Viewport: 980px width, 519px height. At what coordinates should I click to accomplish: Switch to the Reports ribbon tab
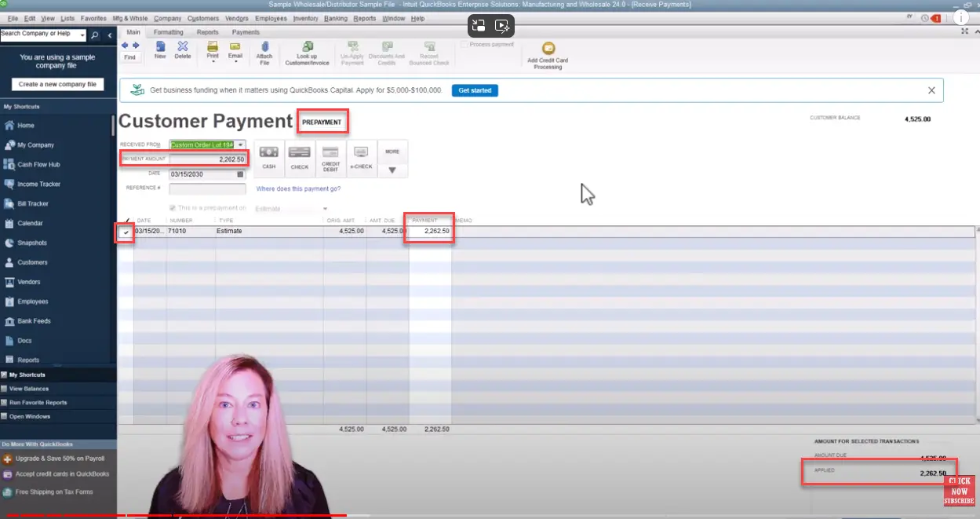tap(207, 32)
